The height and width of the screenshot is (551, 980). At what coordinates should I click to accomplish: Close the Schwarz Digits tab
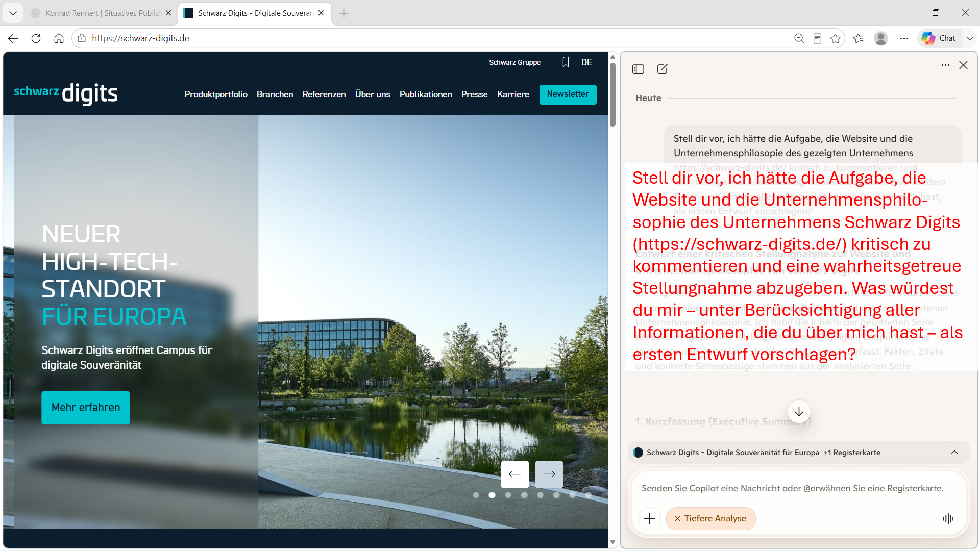321,13
